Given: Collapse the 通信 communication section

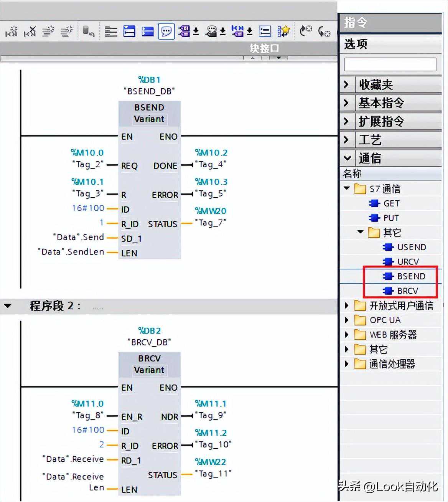Looking at the screenshot, I should point(347,158).
